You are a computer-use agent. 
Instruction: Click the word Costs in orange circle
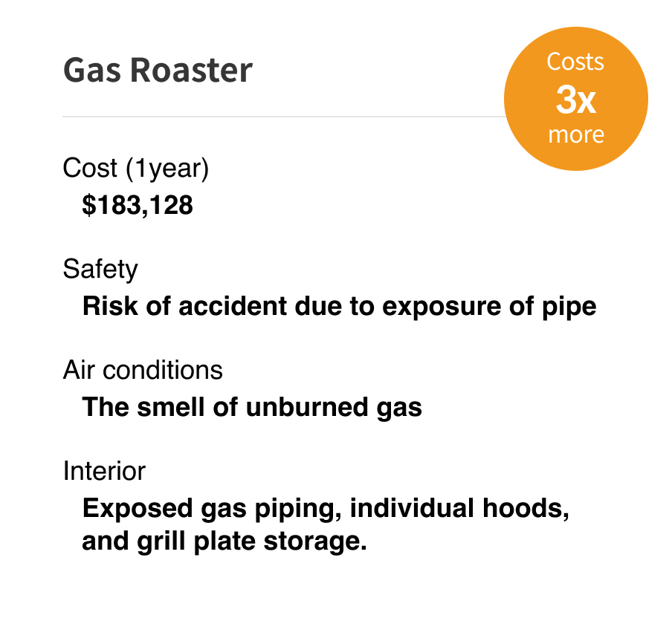click(575, 62)
